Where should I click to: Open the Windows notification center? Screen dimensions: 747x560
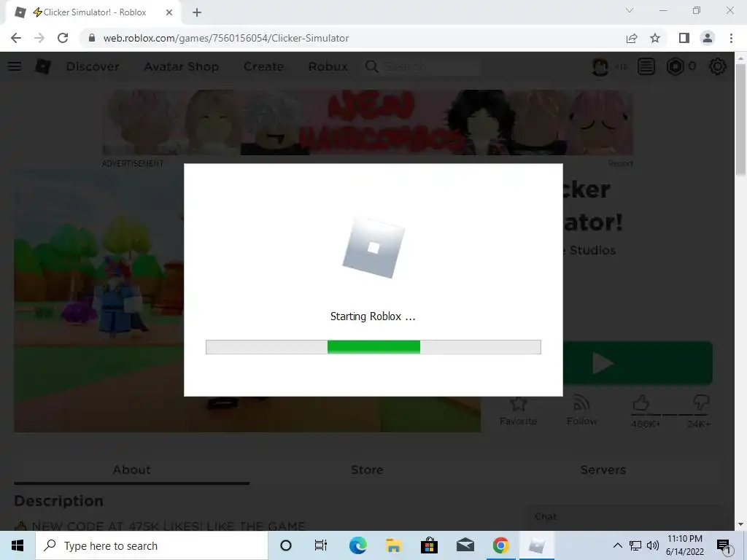(x=724, y=546)
